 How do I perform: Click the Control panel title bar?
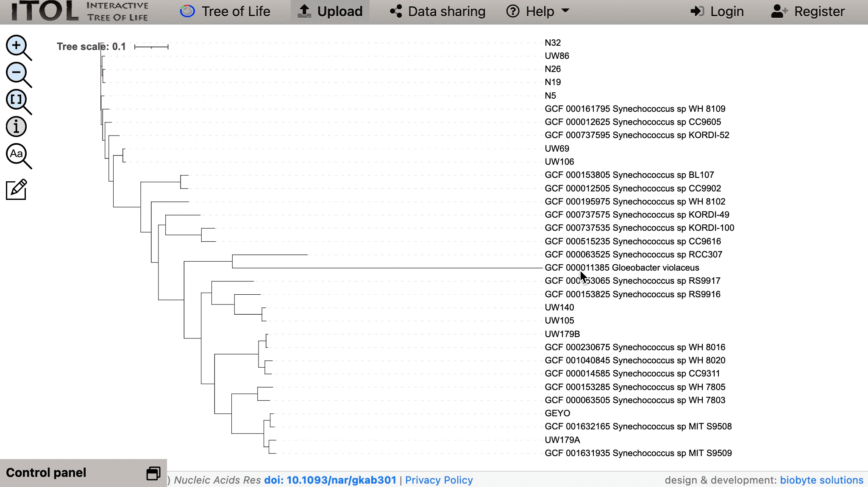click(x=47, y=473)
